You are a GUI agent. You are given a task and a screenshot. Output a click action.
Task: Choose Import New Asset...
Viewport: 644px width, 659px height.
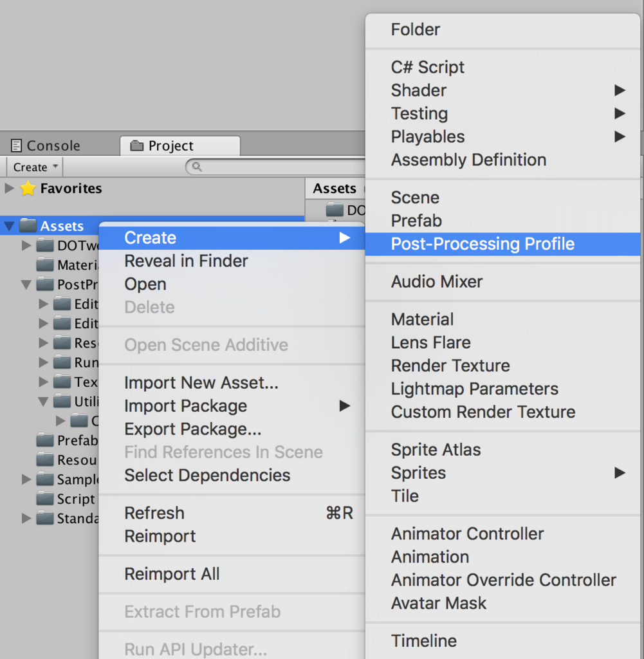point(232,383)
